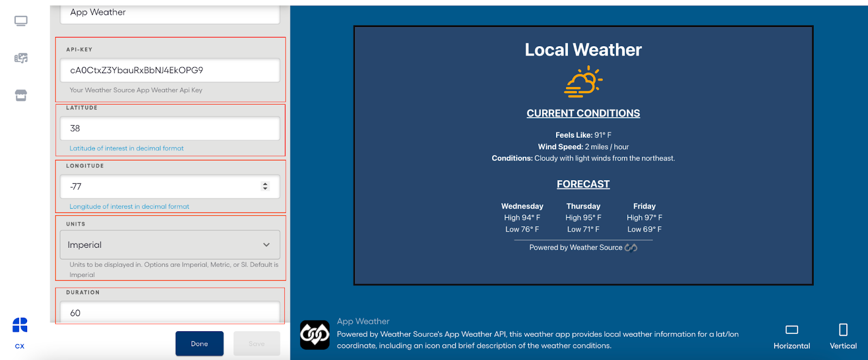Select the Vertical orientation icon

click(843, 330)
